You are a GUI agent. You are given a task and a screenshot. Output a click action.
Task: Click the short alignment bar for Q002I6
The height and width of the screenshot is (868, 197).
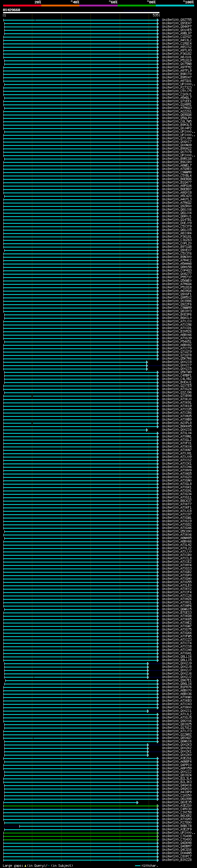coord(75,430)
